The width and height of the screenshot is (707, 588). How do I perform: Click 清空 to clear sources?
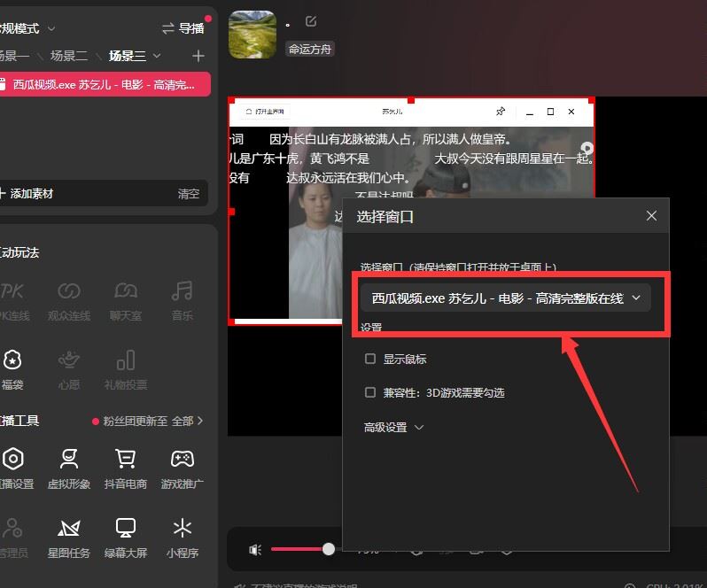tap(189, 194)
